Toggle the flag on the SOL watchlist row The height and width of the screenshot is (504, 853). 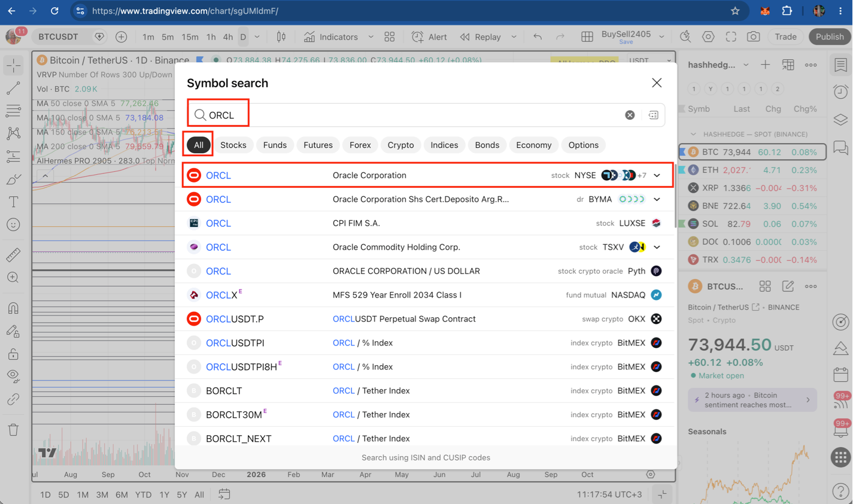click(x=682, y=224)
